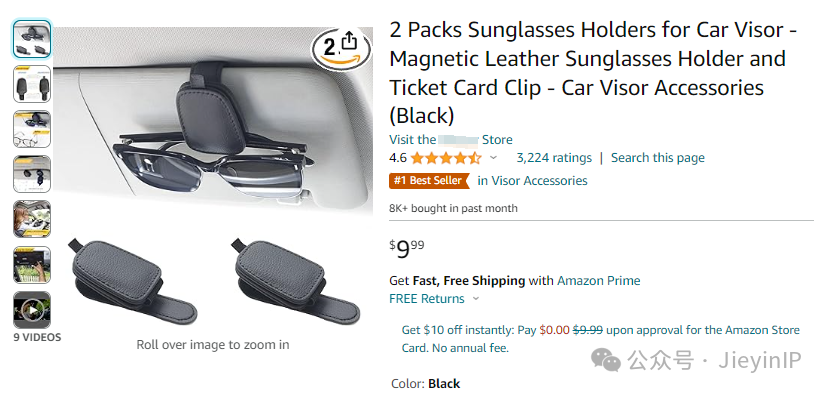The width and height of the screenshot is (828, 393).
Task: Expand the ratings breakdown chevron
Action: click(x=493, y=158)
